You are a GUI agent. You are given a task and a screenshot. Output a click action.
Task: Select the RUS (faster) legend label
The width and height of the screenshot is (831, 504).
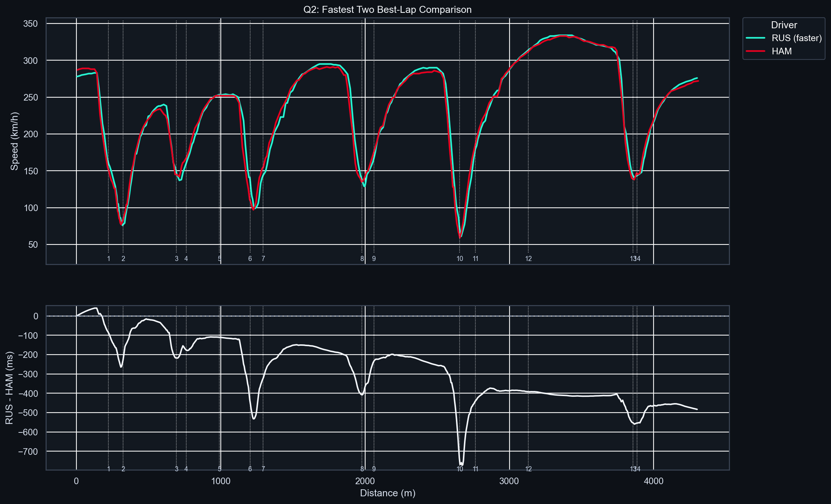(796, 38)
